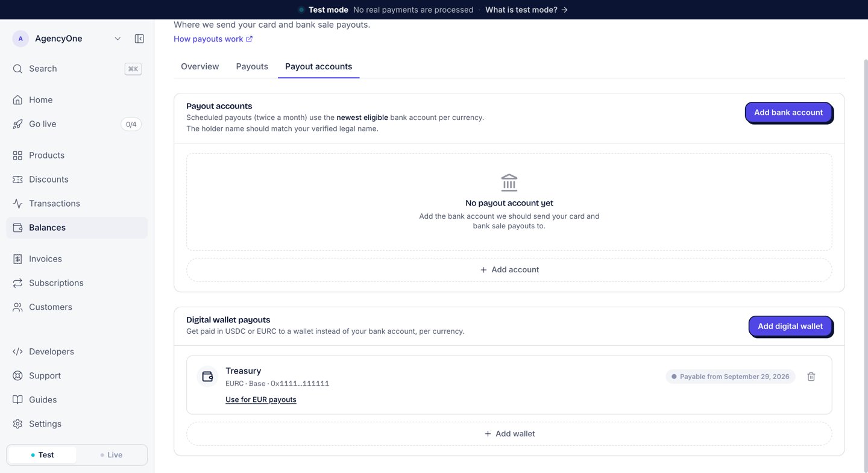The width and height of the screenshot is (868, 473).
Task: Click the Transactions activity icon
Action: click(x=17, y=204)
